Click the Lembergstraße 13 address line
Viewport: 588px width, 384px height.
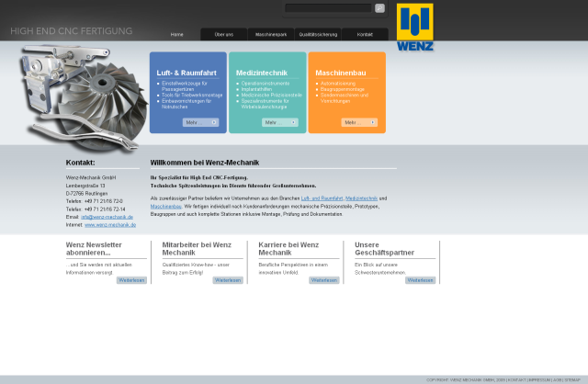[x=85, y=186]
